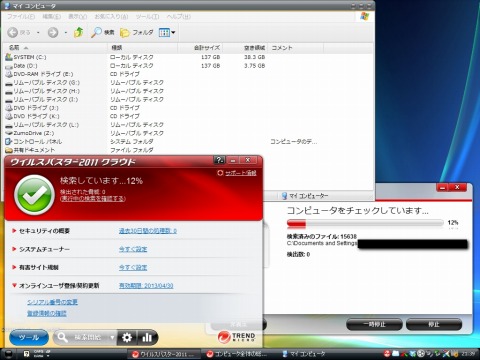Image resolution: width=480 pixels, height=360 pixels.
Task: Click 実行中の検索を確認する link
Action: point(93,199)
